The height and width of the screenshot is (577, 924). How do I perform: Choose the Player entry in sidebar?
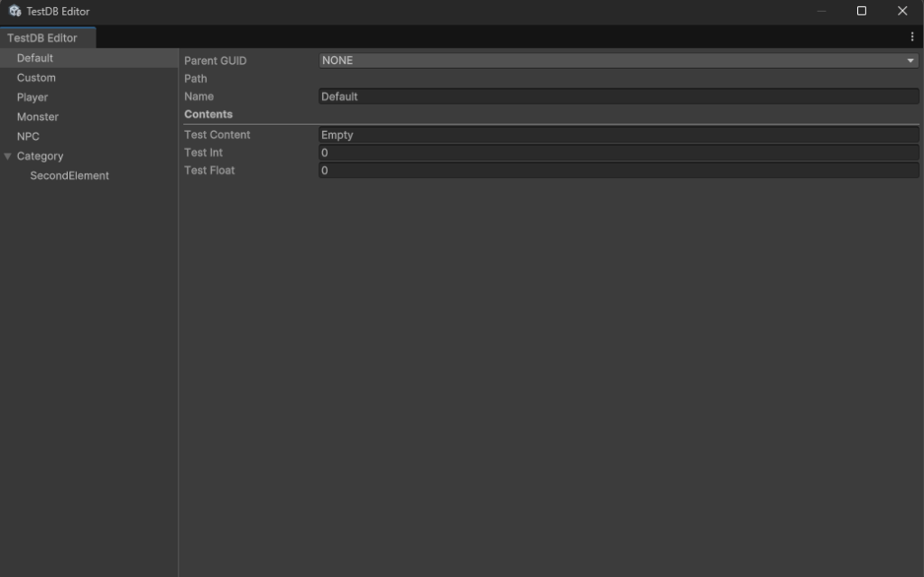pyautogui.click(x=32, y=98)
